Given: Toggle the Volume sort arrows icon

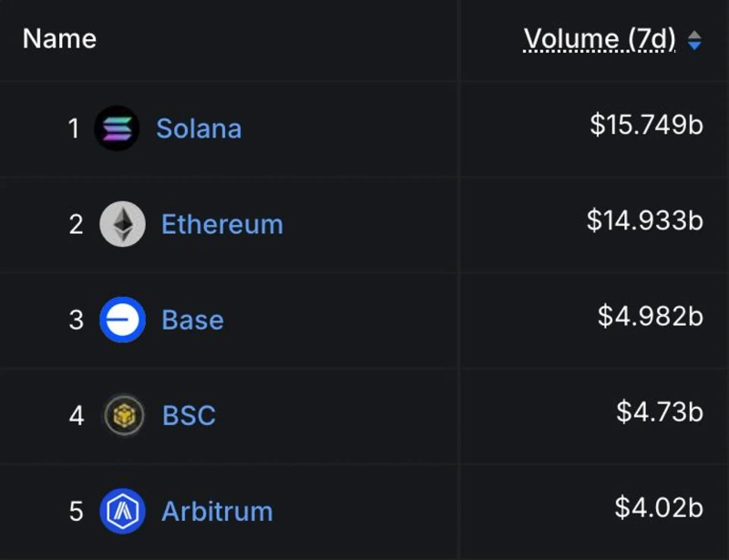Looking at the screenshot, I should (694, 40).
